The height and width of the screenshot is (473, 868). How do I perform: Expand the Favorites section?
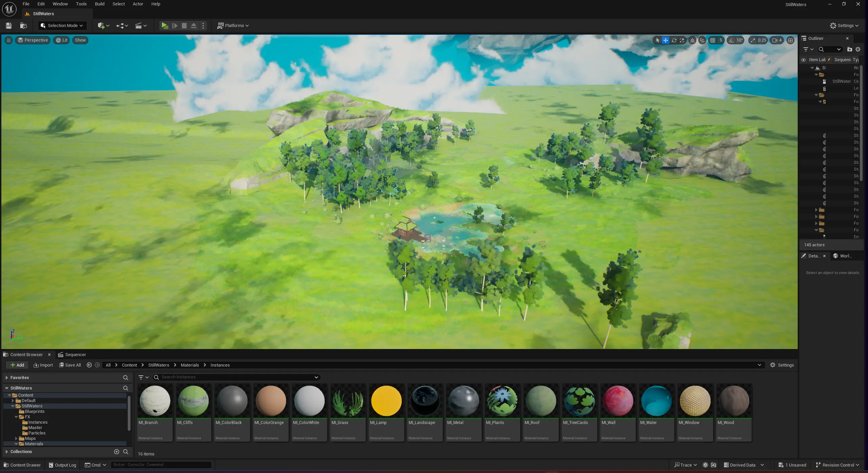(x=6, y=378)
